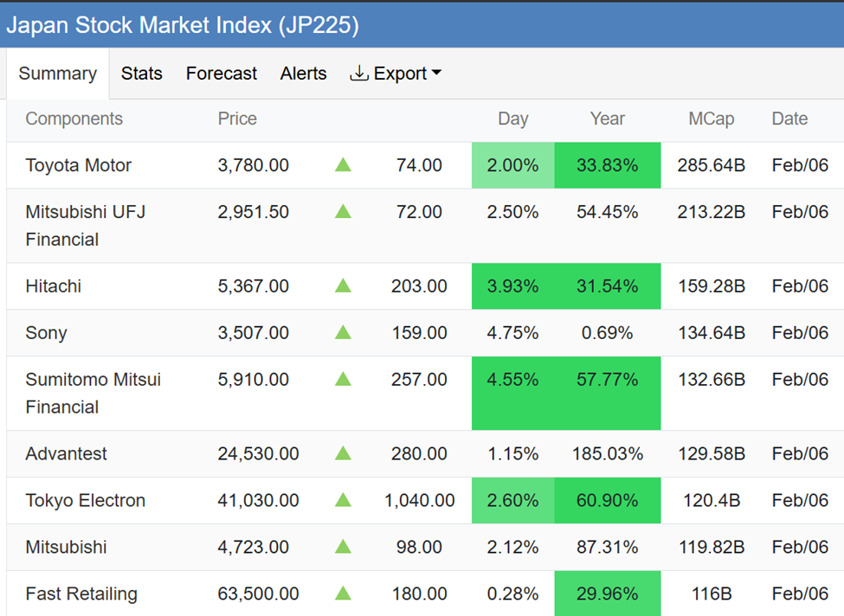Screen dimensions: 844x616
Task: Click the upward arrow icon next to Sony
Action: pos(342,332)
